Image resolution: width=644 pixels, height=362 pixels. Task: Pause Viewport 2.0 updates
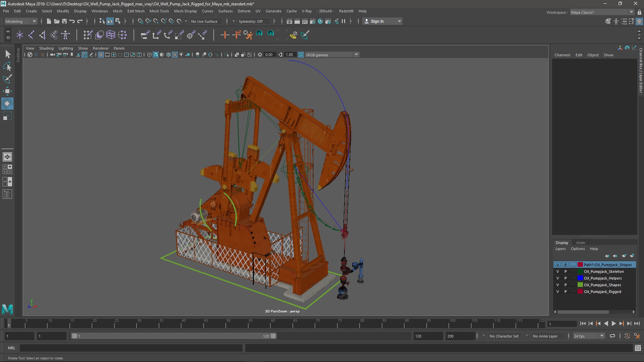(x=343, y=21)
